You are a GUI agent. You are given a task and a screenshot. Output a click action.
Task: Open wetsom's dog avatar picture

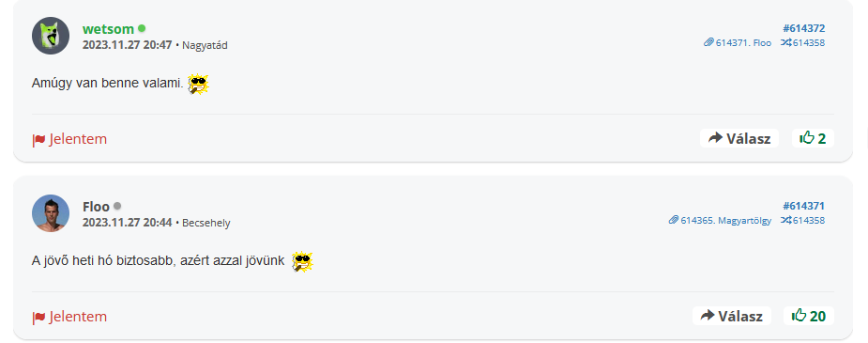51,36
